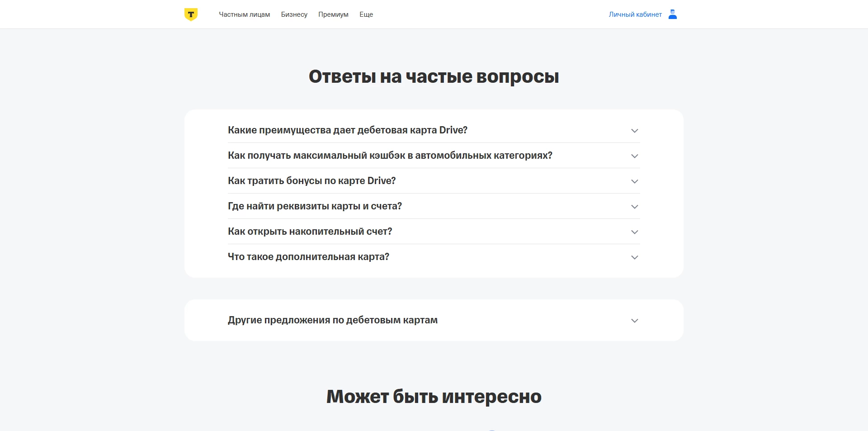Expand question 'Какие преимущества дает дебетовая карта Drive?'

(347, 130)
